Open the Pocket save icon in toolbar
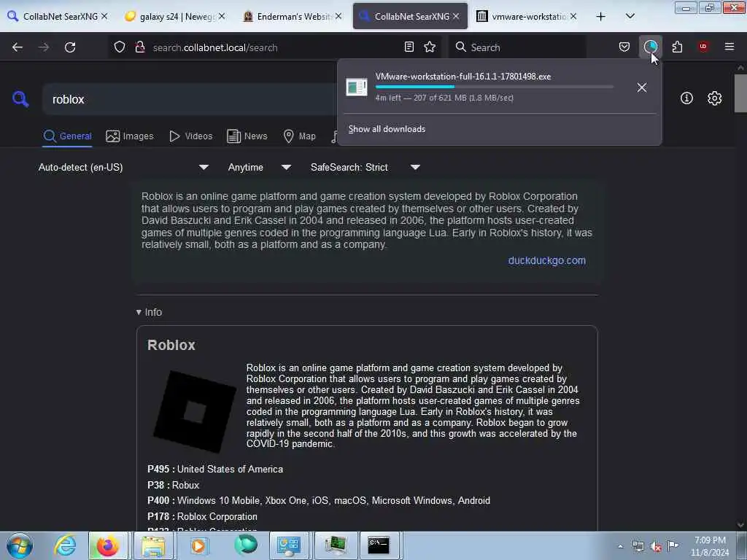The image size is (747, 560). point(624,47)
